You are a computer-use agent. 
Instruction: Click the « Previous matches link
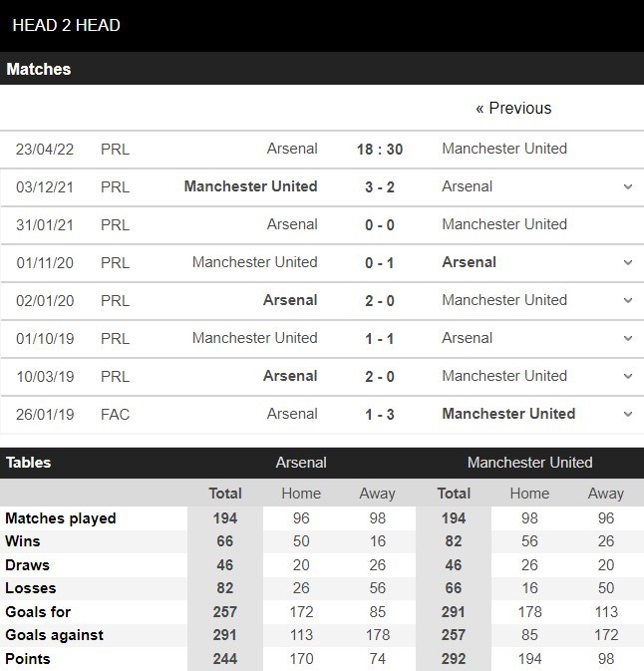tap(513, 108)
